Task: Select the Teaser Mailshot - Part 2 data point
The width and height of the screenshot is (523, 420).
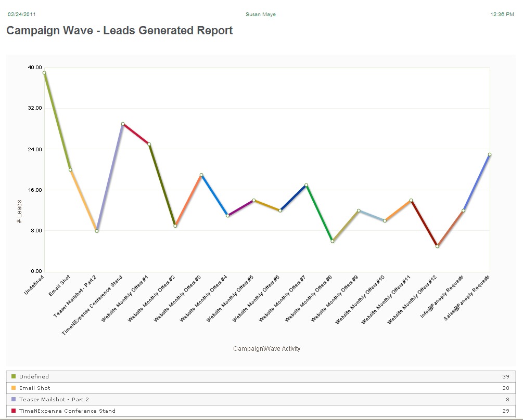Action: tap(97, 231)
